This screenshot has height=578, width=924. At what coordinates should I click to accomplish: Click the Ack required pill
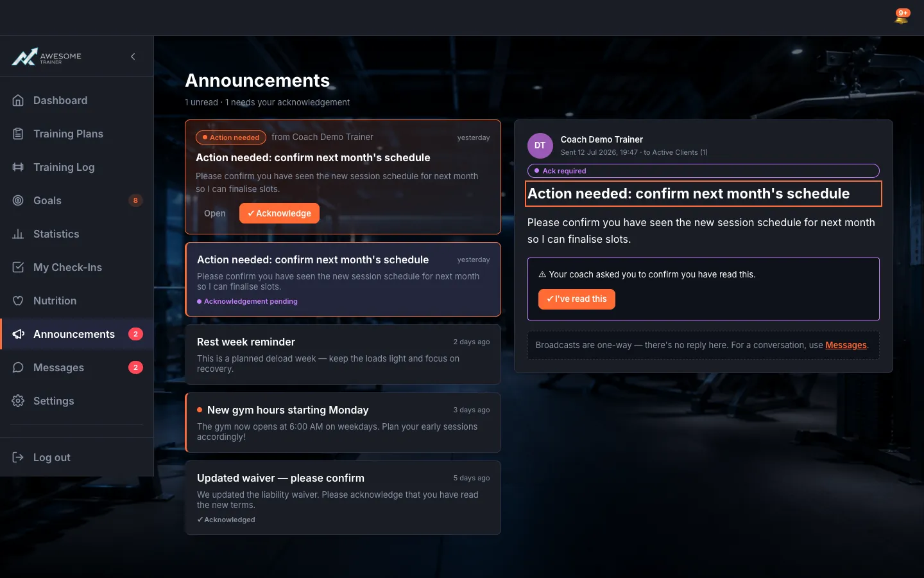point(703,171)
